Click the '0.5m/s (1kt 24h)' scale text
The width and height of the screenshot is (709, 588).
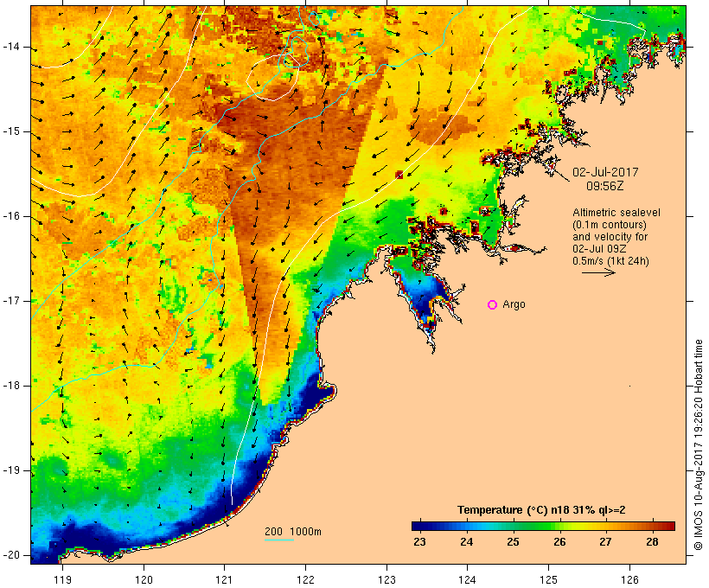coord(611,261)
